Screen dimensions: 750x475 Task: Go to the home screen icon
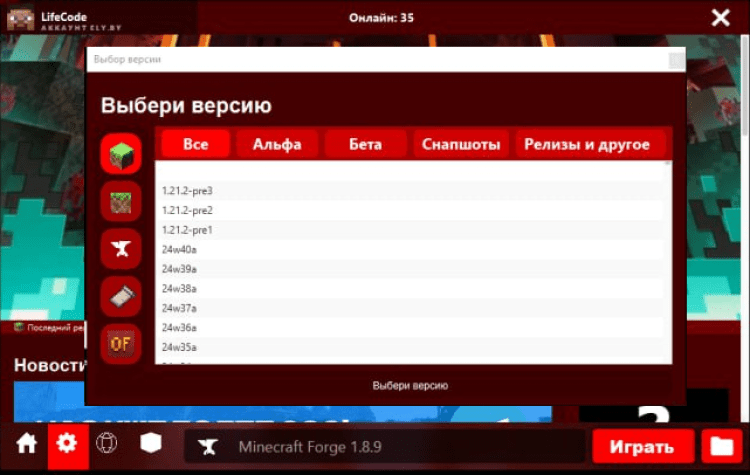pos(27,445)
